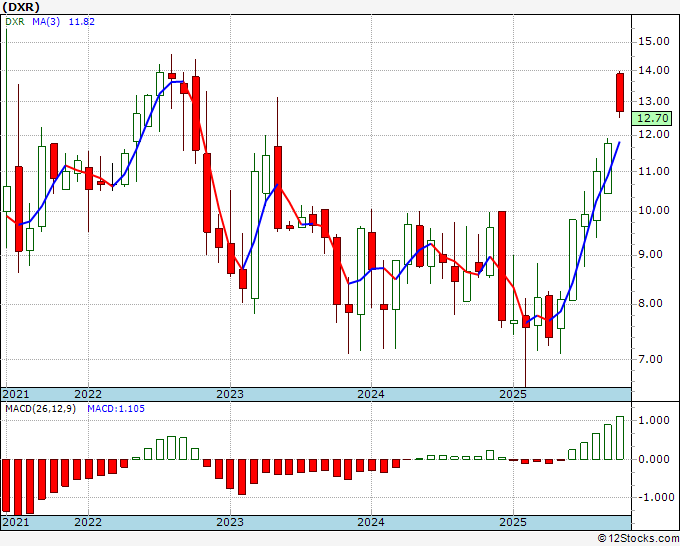Click the 11.00 price axis label
Viewport: 680px width, 546px height.
tap(654, 171)
